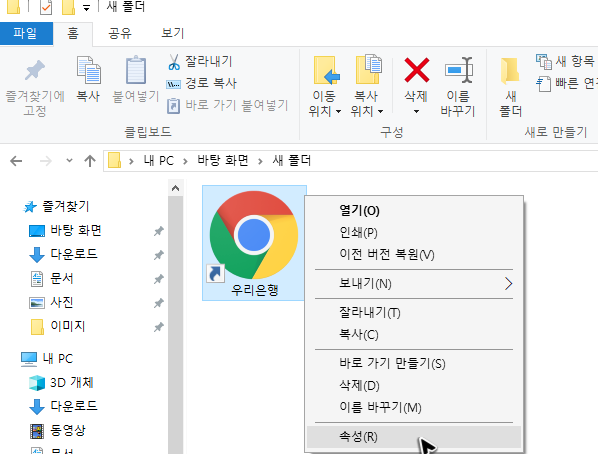
Task: Choose 인쇄(P) in context menu
Action: point(414,232)
